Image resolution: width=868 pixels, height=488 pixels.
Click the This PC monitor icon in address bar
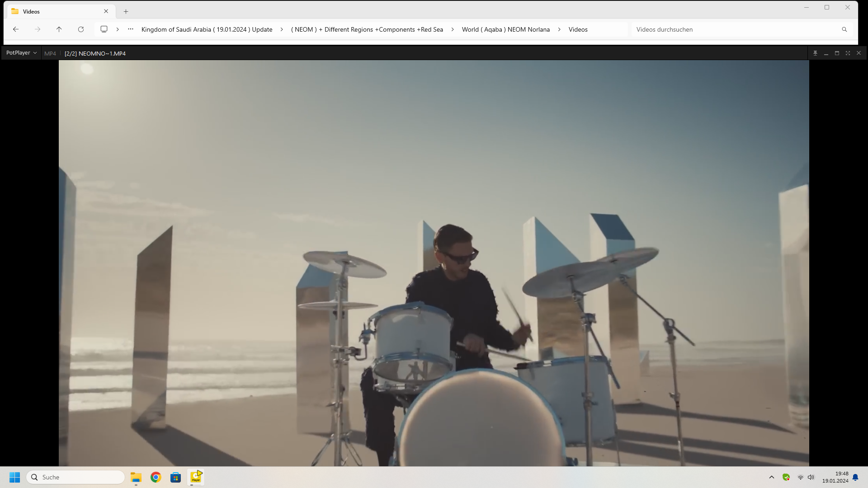tap(104, 29)
